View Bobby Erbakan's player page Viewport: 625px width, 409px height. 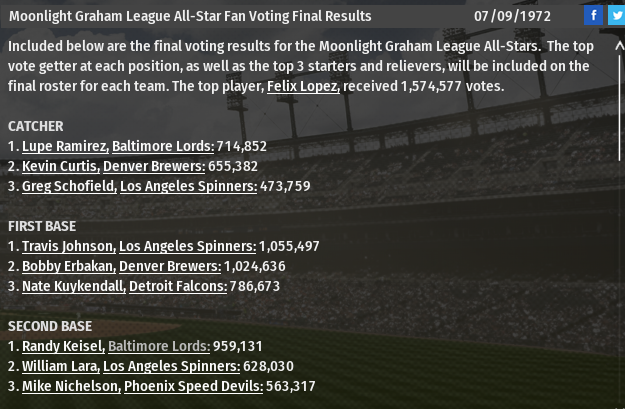click(x=68, y=266)
